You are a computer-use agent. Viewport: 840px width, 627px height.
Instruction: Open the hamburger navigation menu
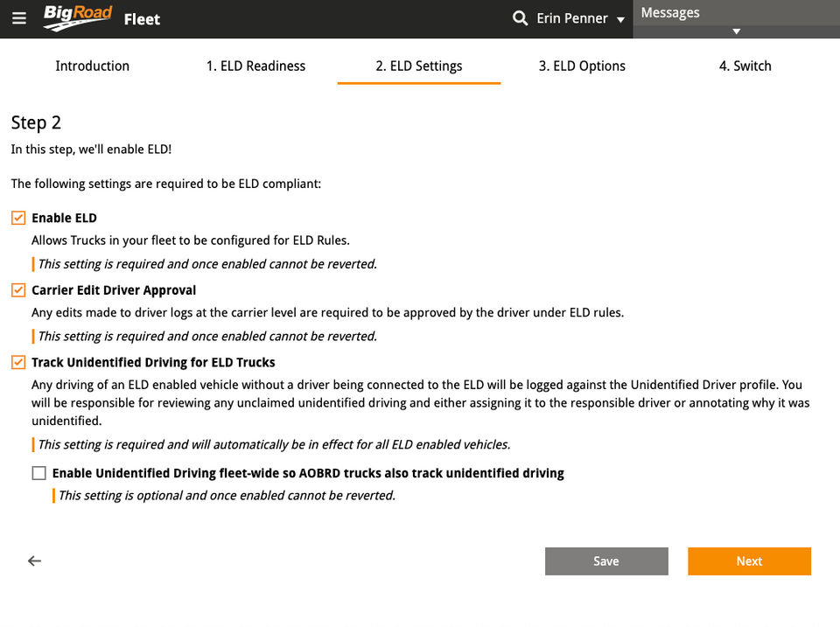coord(19,18)
